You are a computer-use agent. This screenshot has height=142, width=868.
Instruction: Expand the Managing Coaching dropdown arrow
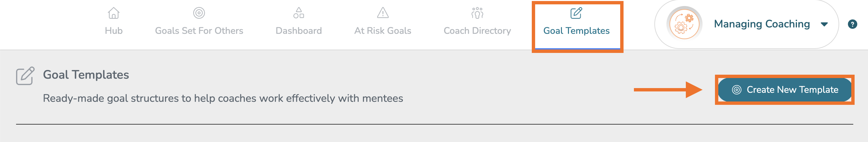click(824, 24)
